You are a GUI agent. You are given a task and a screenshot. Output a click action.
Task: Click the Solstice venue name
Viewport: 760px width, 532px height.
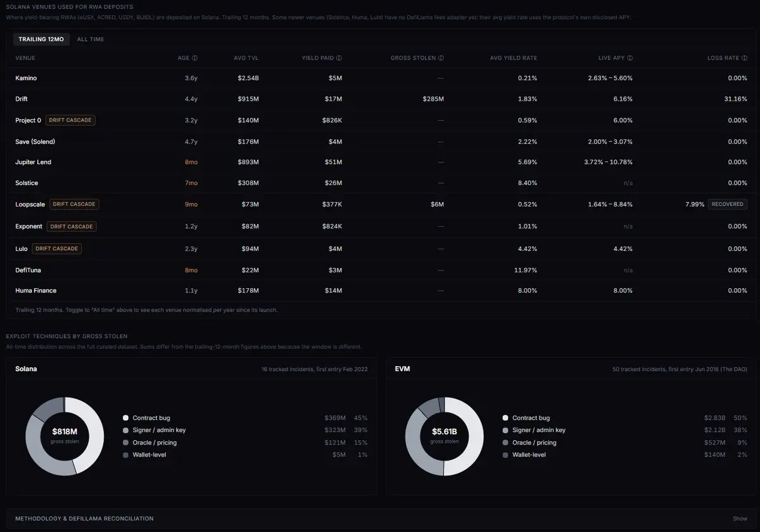tap(27, 183)
